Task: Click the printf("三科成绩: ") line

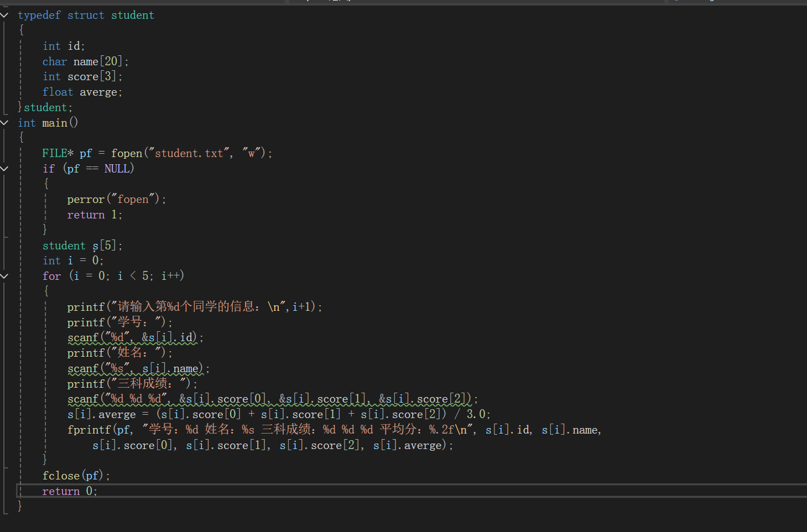Action: tap(132, 384)
